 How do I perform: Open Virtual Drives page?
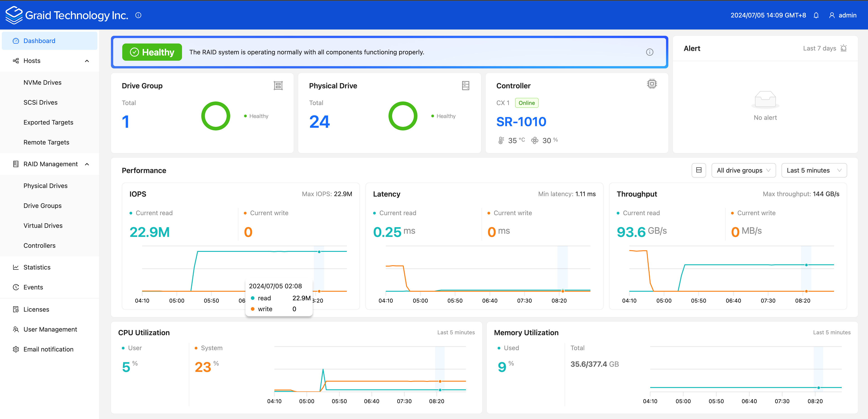[43, 226]
